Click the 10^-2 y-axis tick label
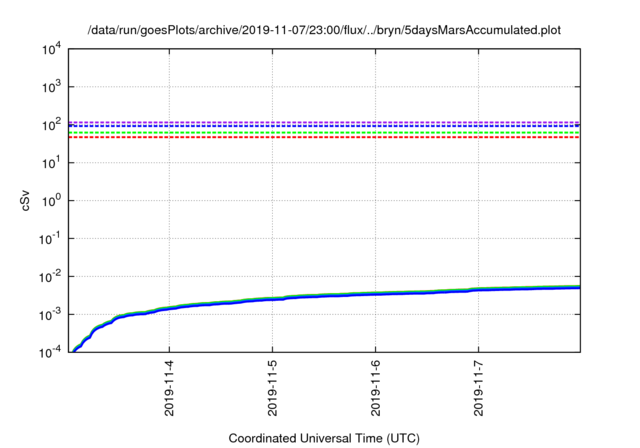The height and width of the screenshot is (448, 640). 51,277
